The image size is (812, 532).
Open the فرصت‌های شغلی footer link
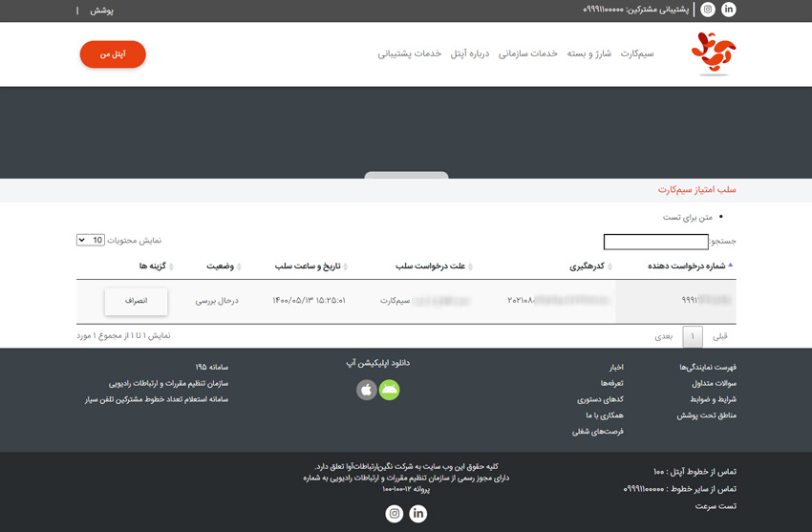(x=598, y=431)
